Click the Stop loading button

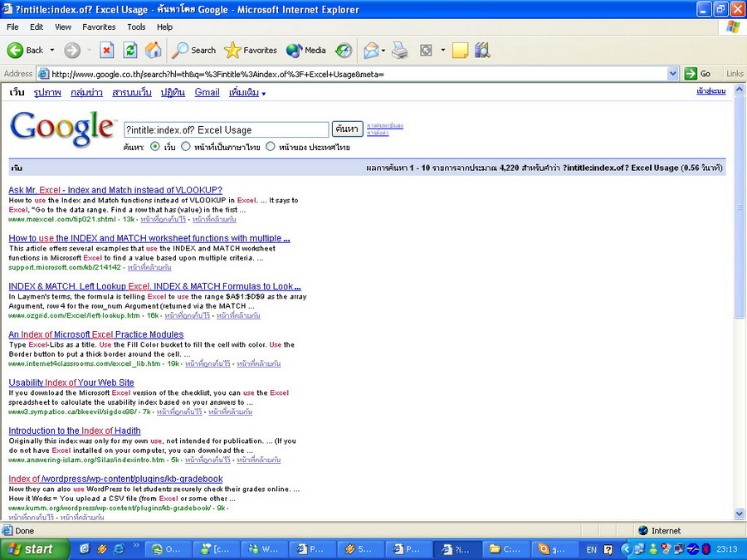[x=107, y=50]
